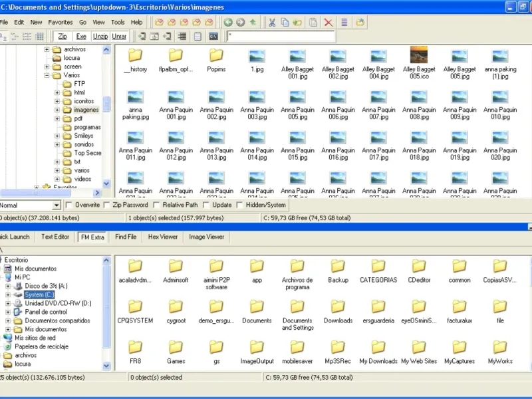532x399 pixels.
Task: Toggle the Zip Password checkbox
Action: 108,205
